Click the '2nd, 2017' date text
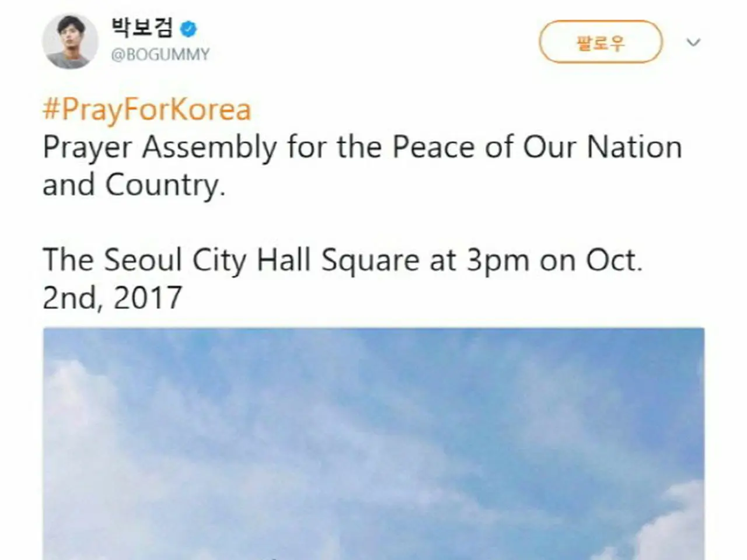This screenshot has width=747, height=560. (112, 297)
